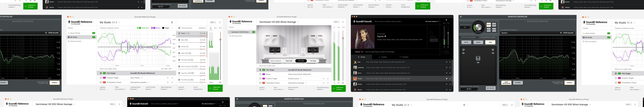Switch to the Voices tab
The height and width of the screenshot is (107, 644).
(x=361, y=57)
